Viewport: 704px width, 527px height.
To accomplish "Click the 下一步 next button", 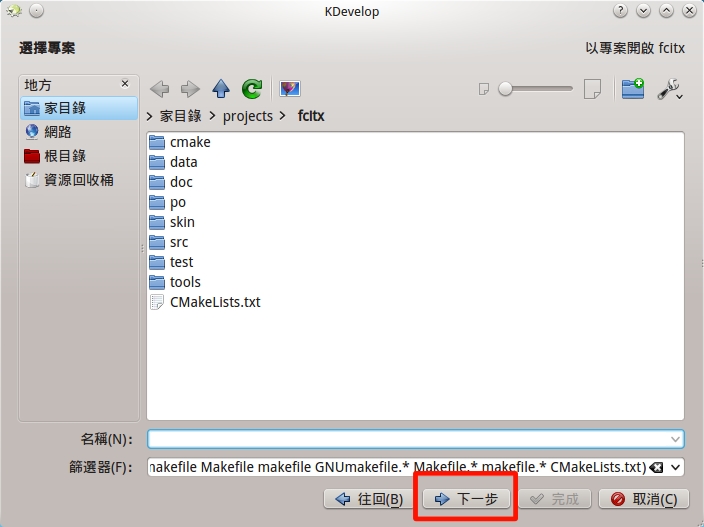I will pos(466,499).
